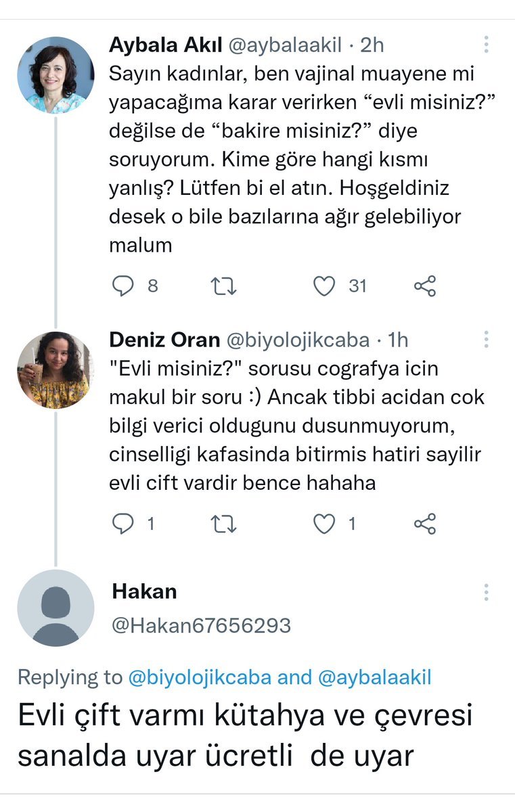Open more options on Aybala Akıl's tweet

[487, 45]
